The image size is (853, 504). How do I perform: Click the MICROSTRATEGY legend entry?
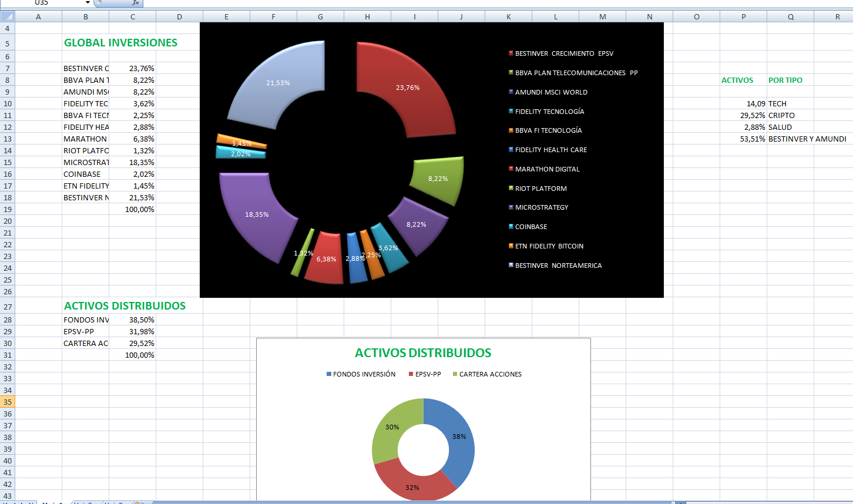(538, 207)
